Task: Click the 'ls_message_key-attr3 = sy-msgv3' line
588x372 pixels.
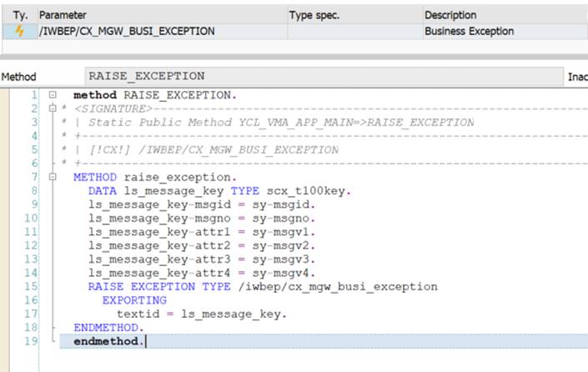Action: tap(202, 259)
